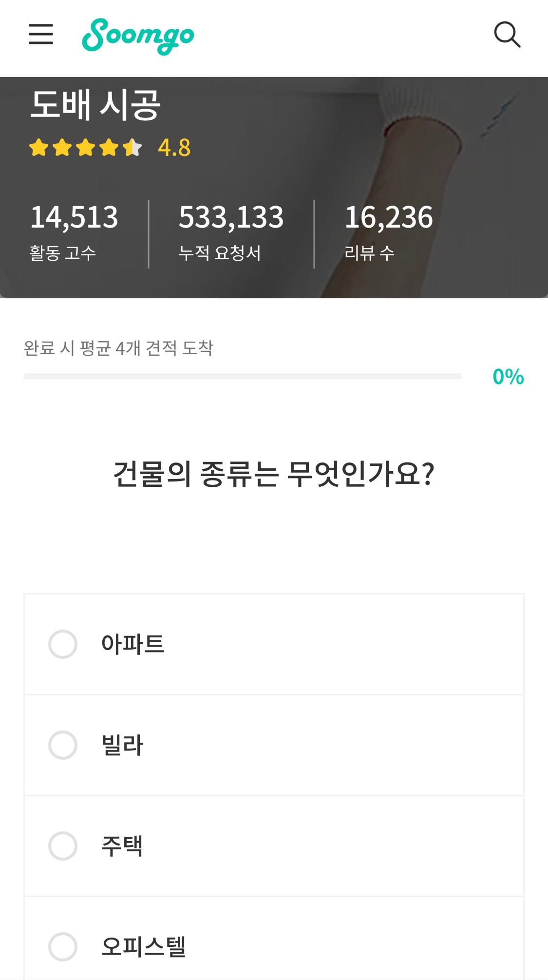The height and width of the screenshot is (980, 548).
Task: Open the hamburger menu
Action: 41,34
